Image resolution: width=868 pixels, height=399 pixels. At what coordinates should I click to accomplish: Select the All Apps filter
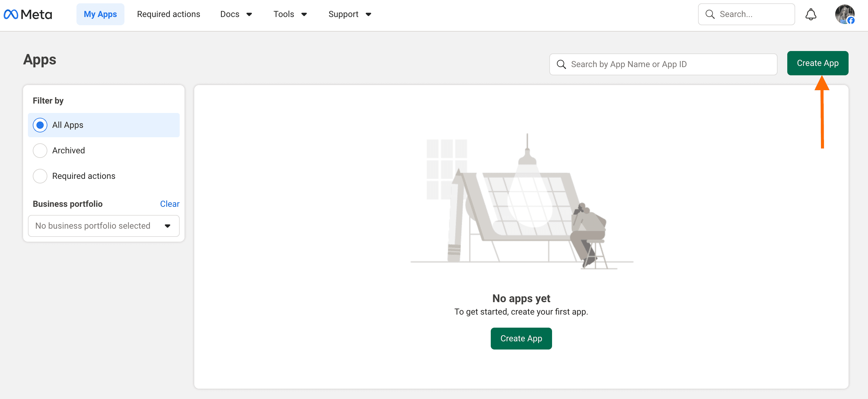coord(40,125)
